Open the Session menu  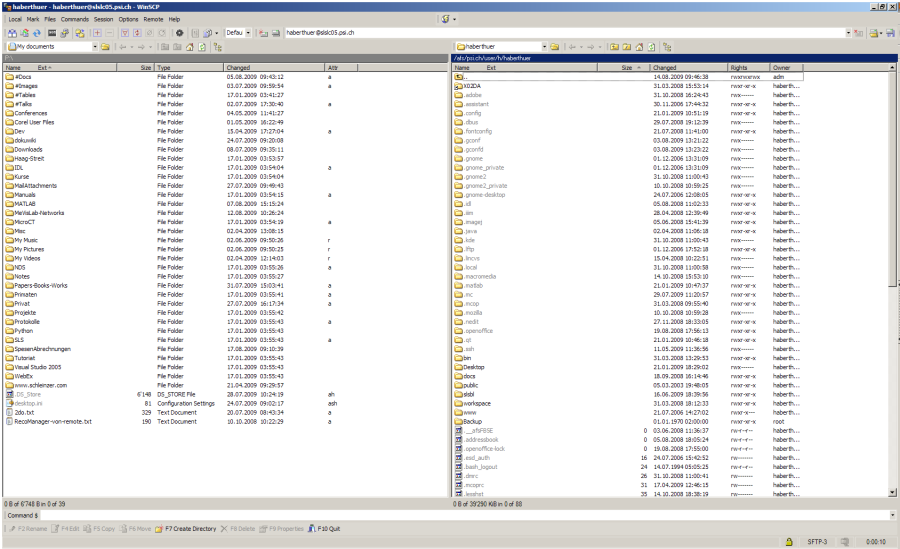103,19
